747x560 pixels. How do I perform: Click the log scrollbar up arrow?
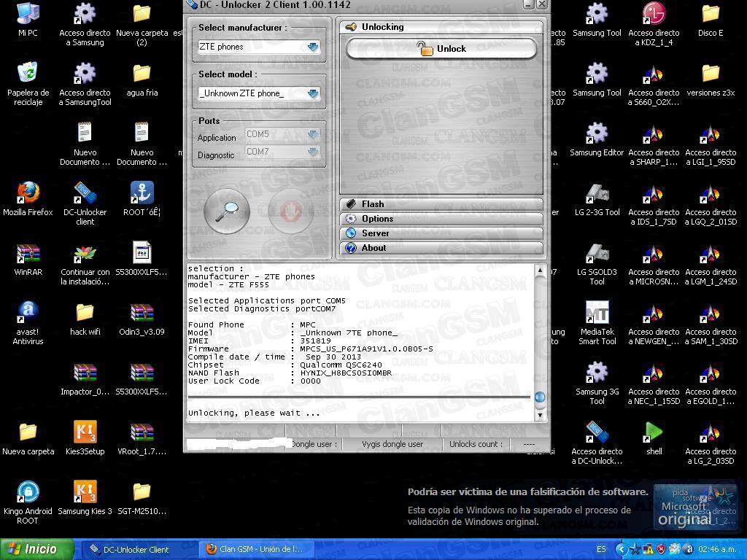point(540,271)
